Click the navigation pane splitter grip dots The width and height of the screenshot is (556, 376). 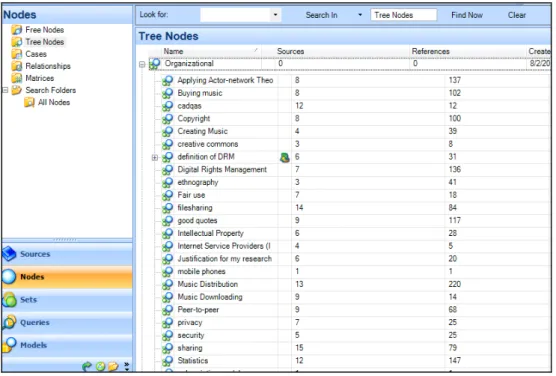pyautogui.click(x=65, y=240)
